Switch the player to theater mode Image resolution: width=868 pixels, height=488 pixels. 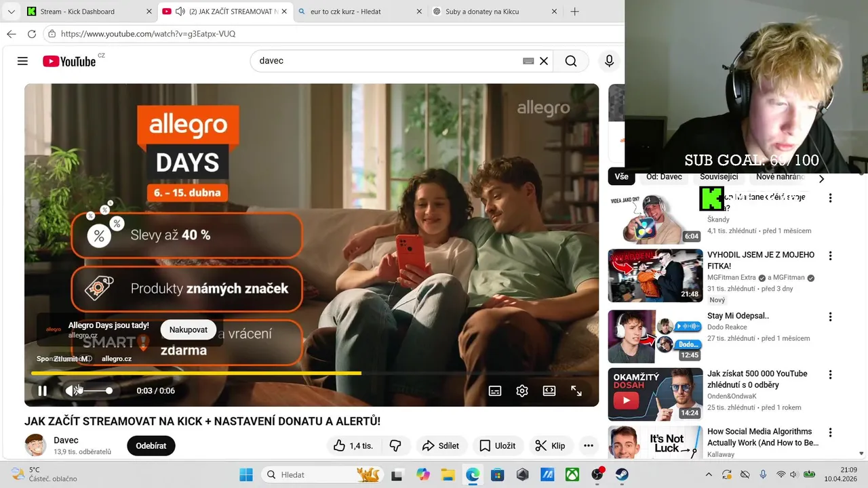pos(549,391)
